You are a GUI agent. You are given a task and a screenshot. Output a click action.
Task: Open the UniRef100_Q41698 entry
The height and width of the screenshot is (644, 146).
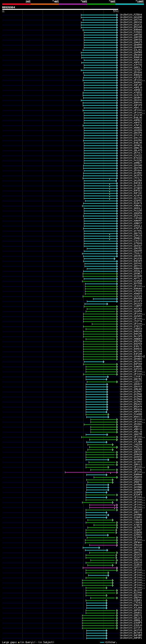pos(131,17)
